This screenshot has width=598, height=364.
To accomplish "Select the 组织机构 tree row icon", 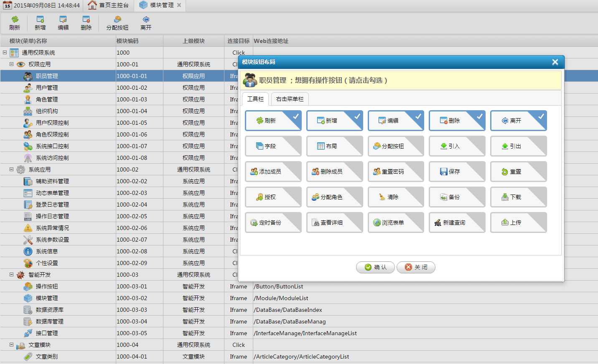I will tap(28, 111).
